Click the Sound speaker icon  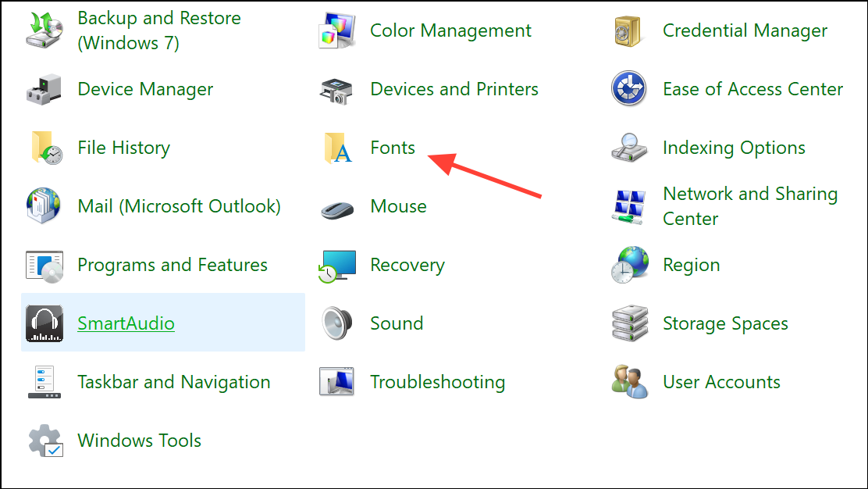pos(337,323)
